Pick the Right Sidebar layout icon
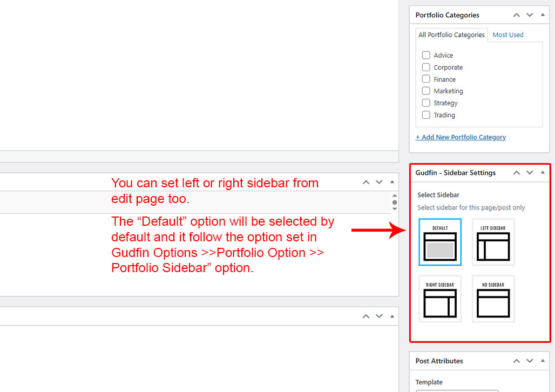The image size is (555, 392). [440, 299]
